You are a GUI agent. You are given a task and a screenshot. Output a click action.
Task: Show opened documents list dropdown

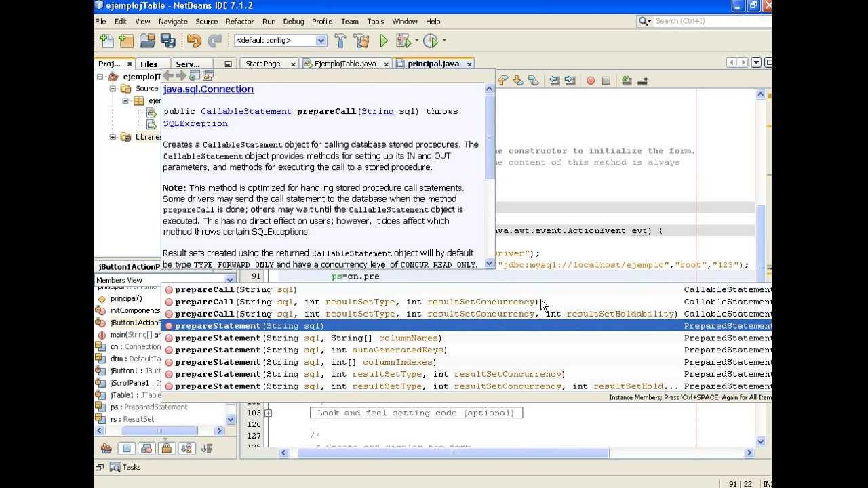pyautogui.click(x=756, y=63)
